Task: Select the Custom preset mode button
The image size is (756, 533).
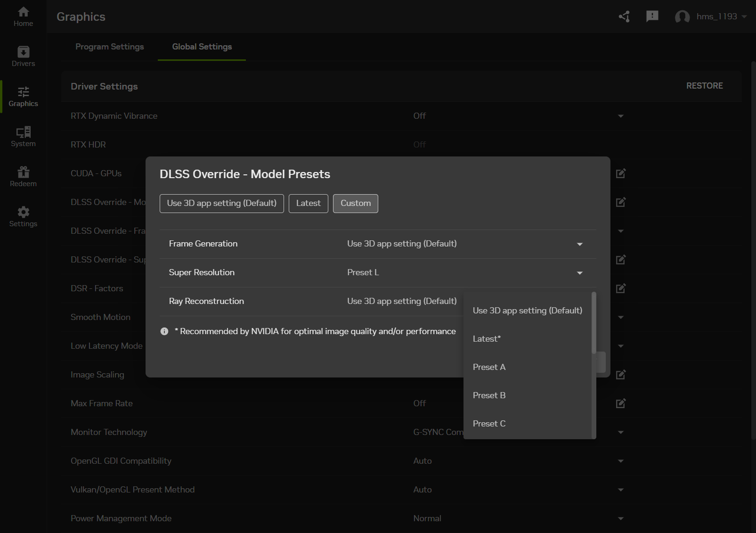Action: point(355,203)
